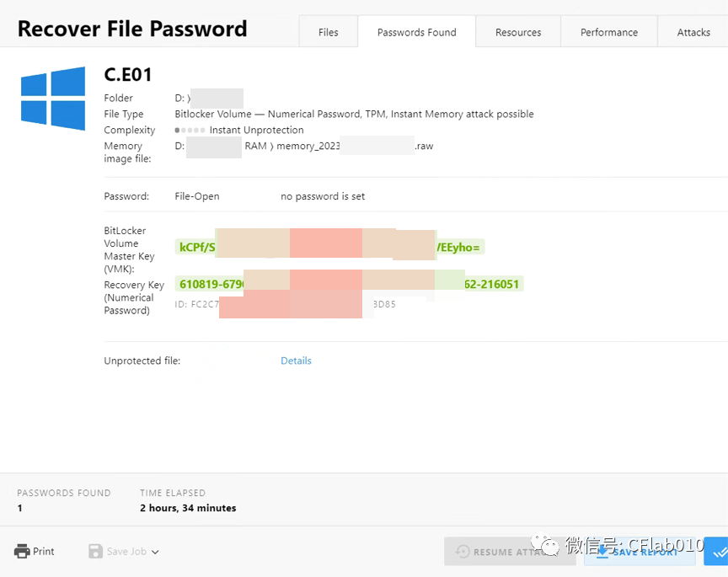Click the 'Save Job' label text
The image size is (728, 577).
(x=126, y=551)
